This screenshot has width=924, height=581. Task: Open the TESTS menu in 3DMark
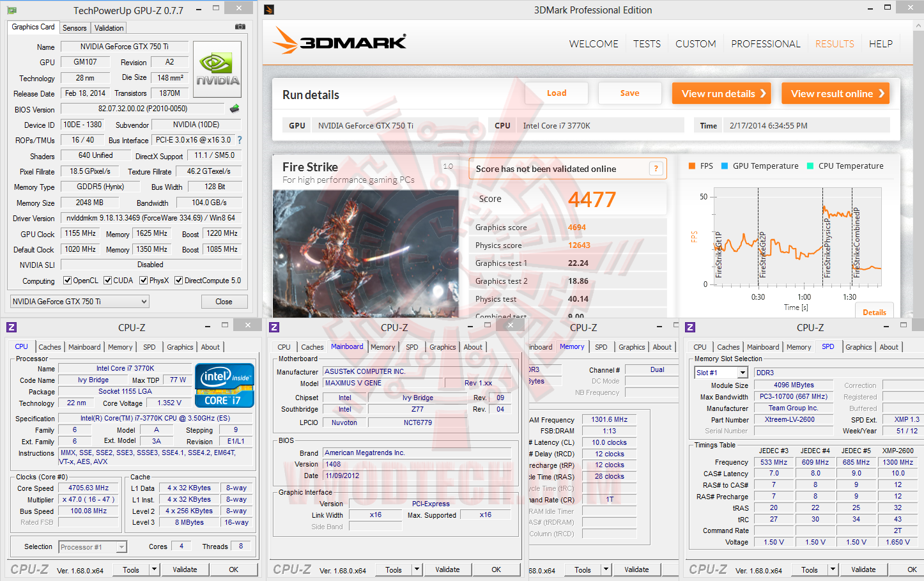(x=647, y=43)
